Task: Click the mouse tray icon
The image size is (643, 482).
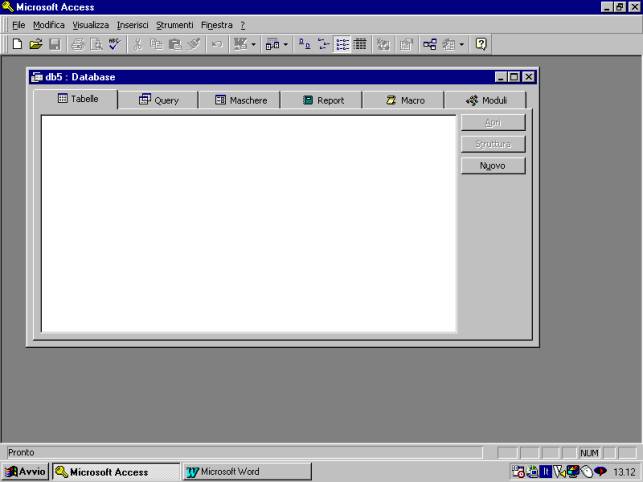Action: pyautogui.click(x=587, y=472)
